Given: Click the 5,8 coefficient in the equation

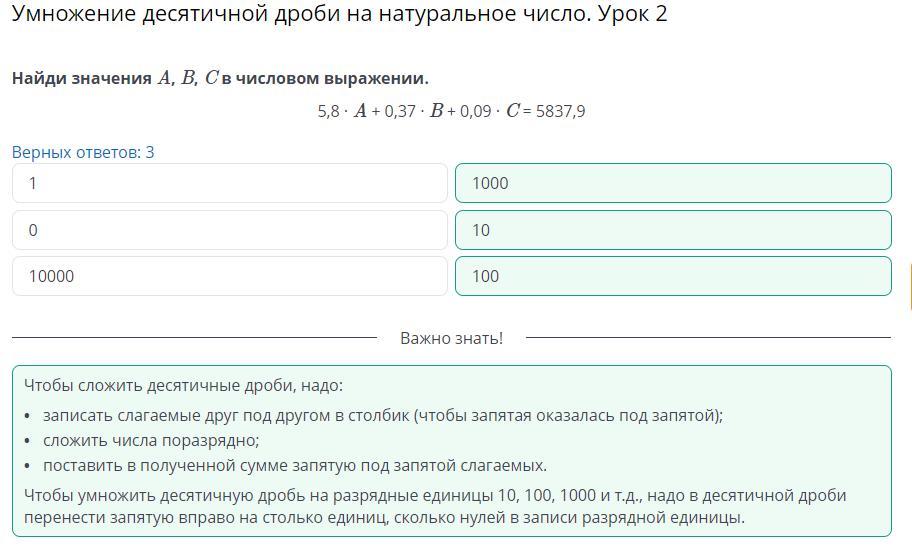Looking at the screenshot, I should (x=328, y=111).
